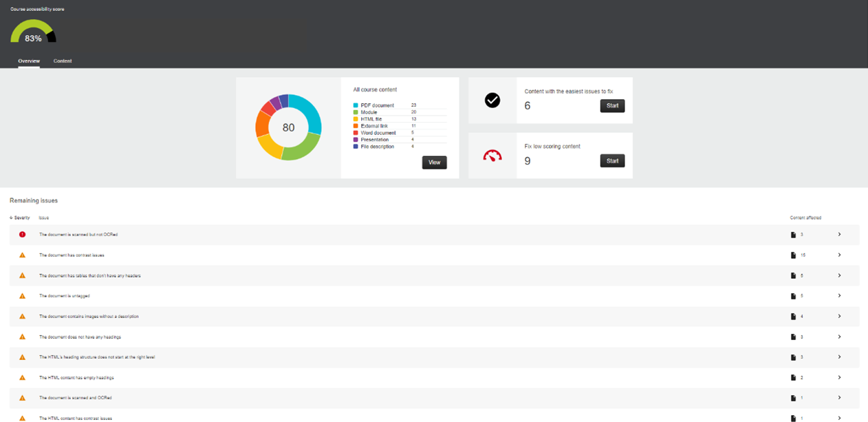The image size is (868, 422).
Task: Click View button under all course content
Action: [x=434, y=162]
